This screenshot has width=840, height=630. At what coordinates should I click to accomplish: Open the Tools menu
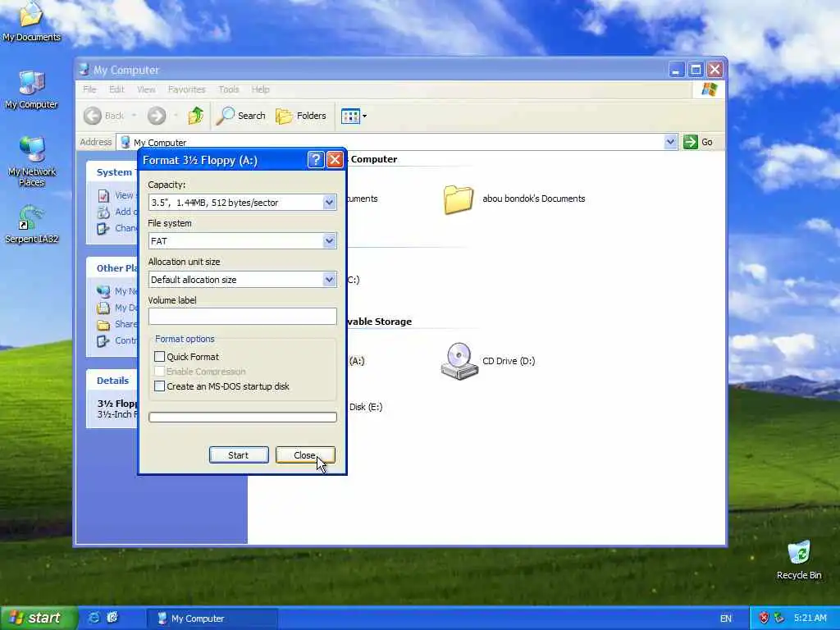coord(228,89)
